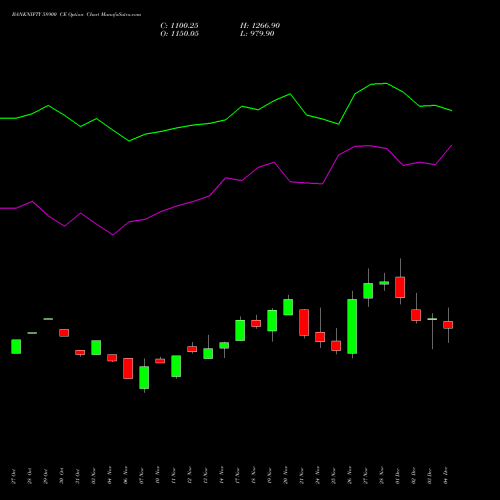
Task: Click the red candle on 21 Nov
Action: (x=304, y=322)
